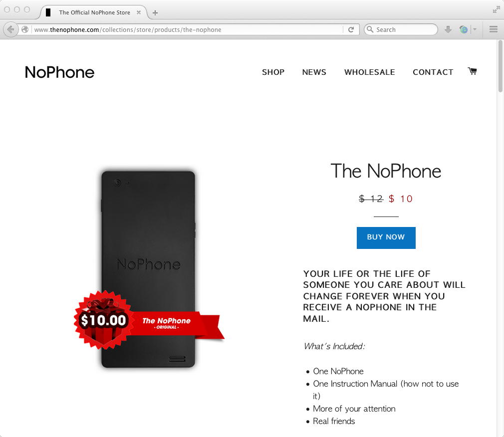Click the downloads arrow icon
The height and width of the screenshot is (437, 504).
(448, 29)
